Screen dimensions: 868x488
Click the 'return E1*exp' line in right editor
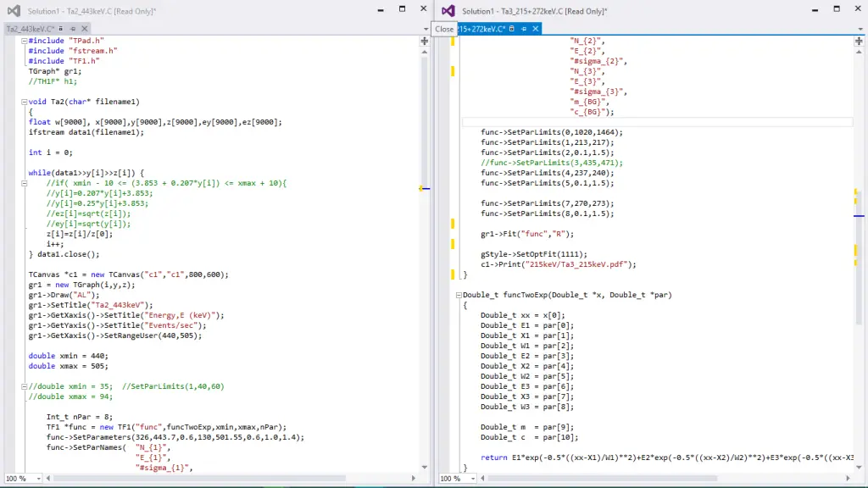[666, 457]
